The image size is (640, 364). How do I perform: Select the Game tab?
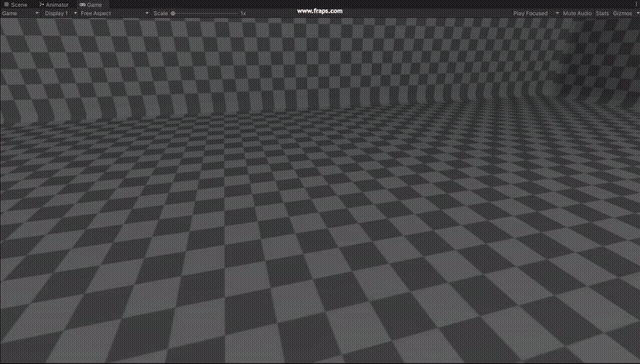(x=91, y=4)
